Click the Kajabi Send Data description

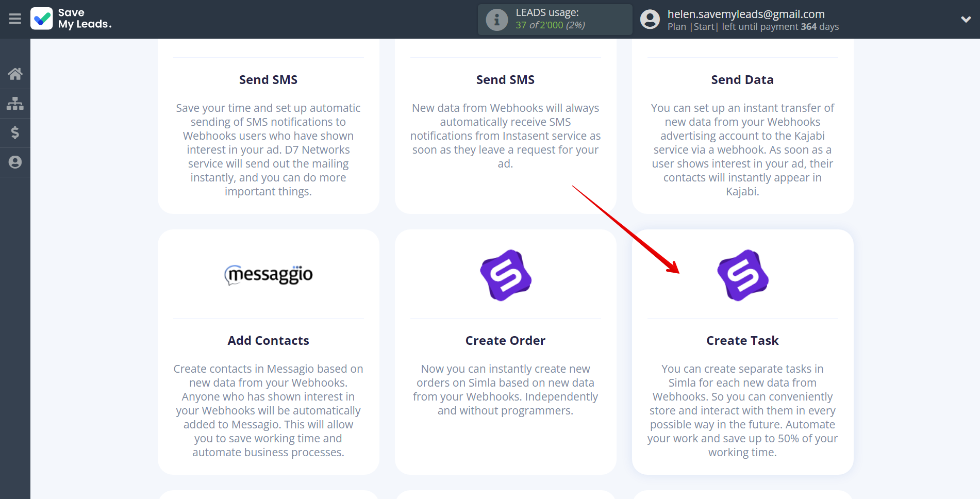coord(742,150)
